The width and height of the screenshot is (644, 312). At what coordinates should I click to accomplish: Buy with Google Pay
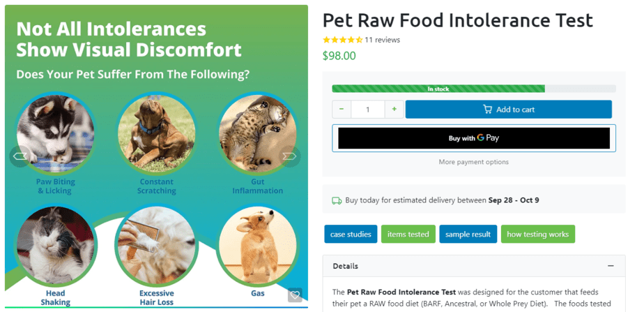click(x=474, y=138)
